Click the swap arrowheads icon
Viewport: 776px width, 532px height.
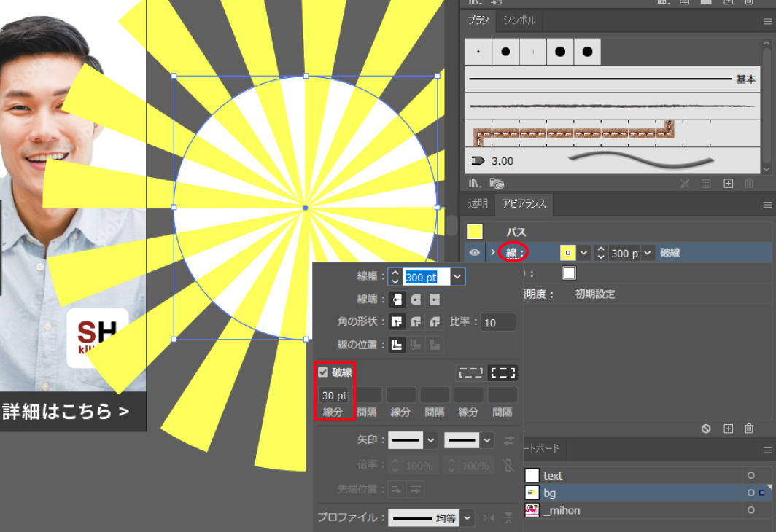pyautogui.click(x=508, y=440)
